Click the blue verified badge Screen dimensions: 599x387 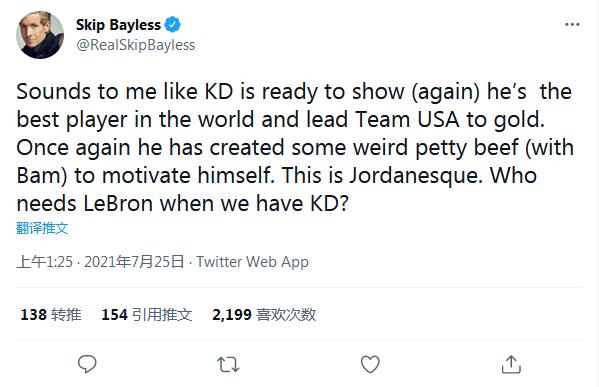click(172, 24)
